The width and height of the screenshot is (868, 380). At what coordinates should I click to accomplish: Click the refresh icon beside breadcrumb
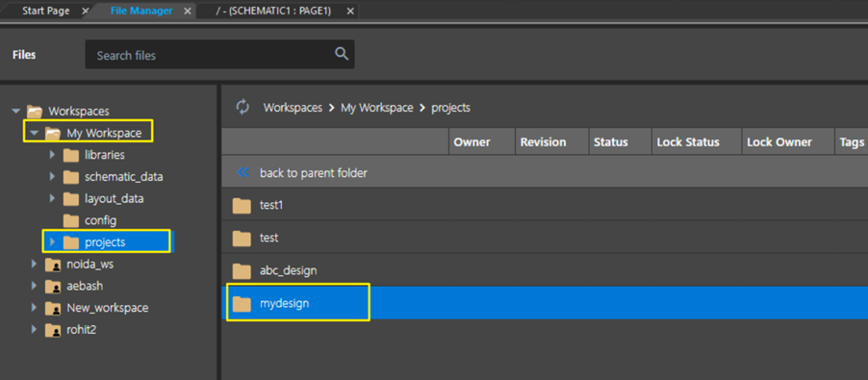tap(243, 107)
